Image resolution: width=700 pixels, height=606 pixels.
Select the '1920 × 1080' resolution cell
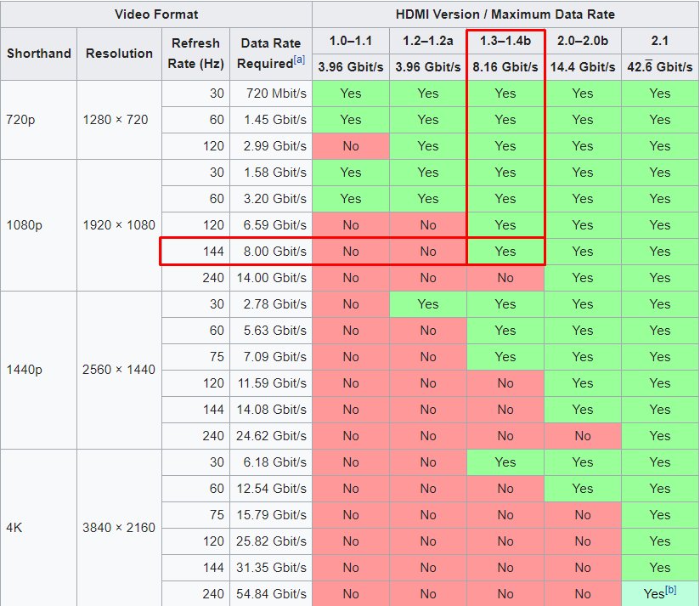click(x=119, y=225)
